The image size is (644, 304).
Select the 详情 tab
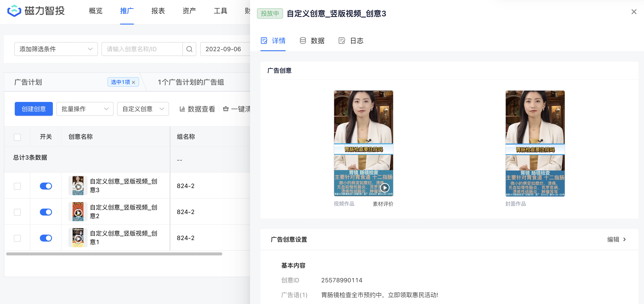tap(273, 41)
